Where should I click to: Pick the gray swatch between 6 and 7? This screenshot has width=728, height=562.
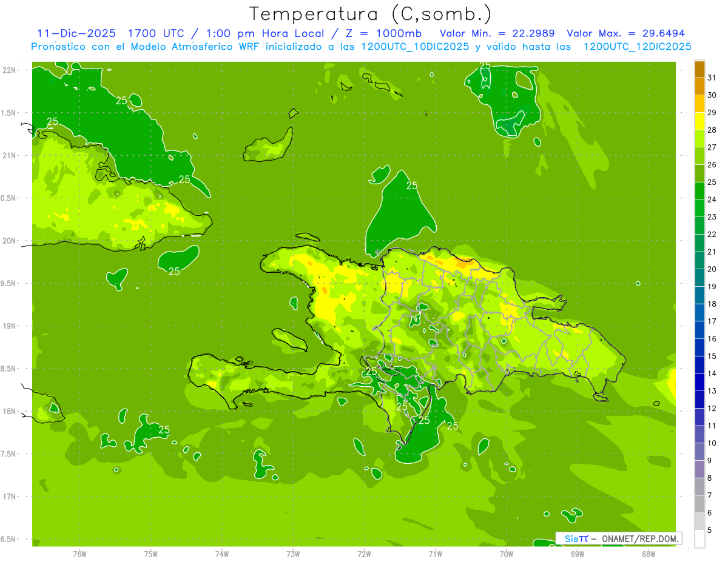coord(699,504)
